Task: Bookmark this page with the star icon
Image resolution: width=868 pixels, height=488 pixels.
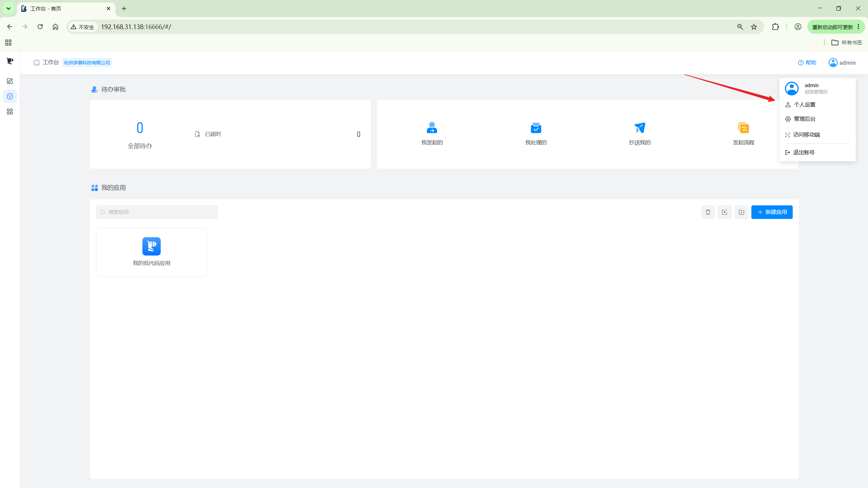Action: [754, 27]
